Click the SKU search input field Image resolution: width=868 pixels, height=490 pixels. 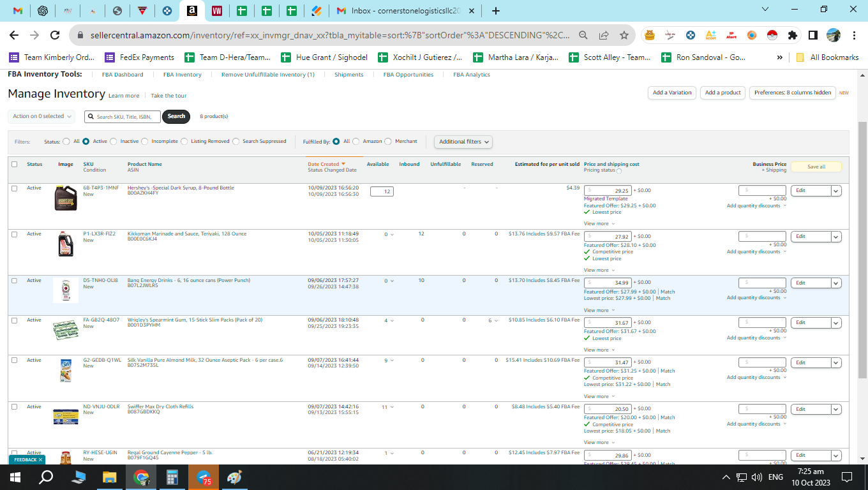tap(123, 116)
